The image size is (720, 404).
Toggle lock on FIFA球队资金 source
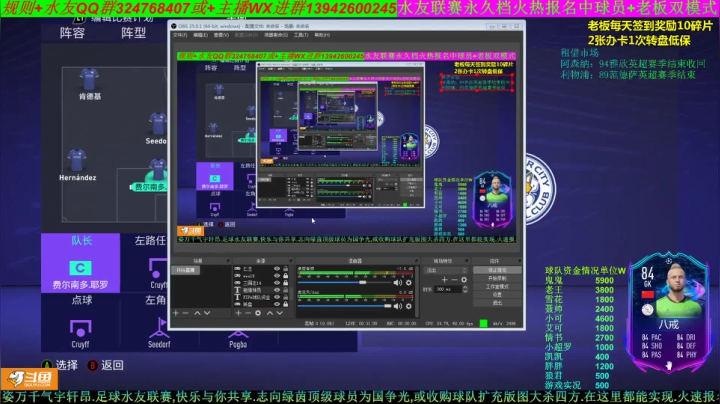pos(286,297)
